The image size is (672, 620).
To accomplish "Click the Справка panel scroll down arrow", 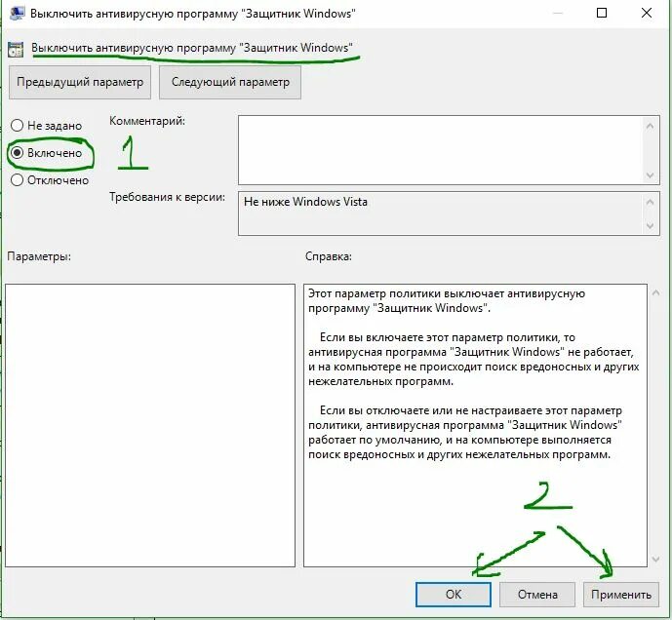I will (655, 559).
